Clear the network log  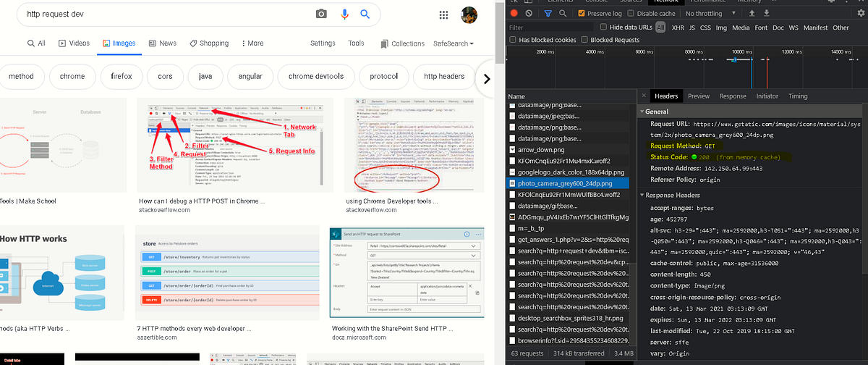(x=529, y=13)
